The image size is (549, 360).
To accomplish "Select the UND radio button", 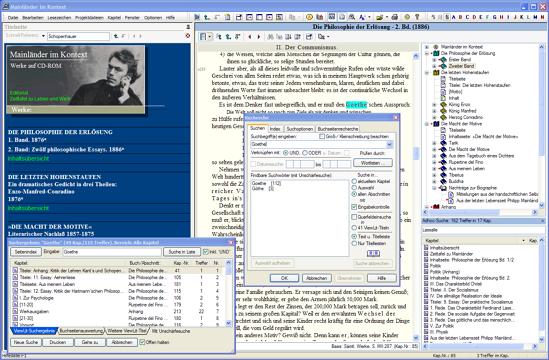I will tap(286, 153).
